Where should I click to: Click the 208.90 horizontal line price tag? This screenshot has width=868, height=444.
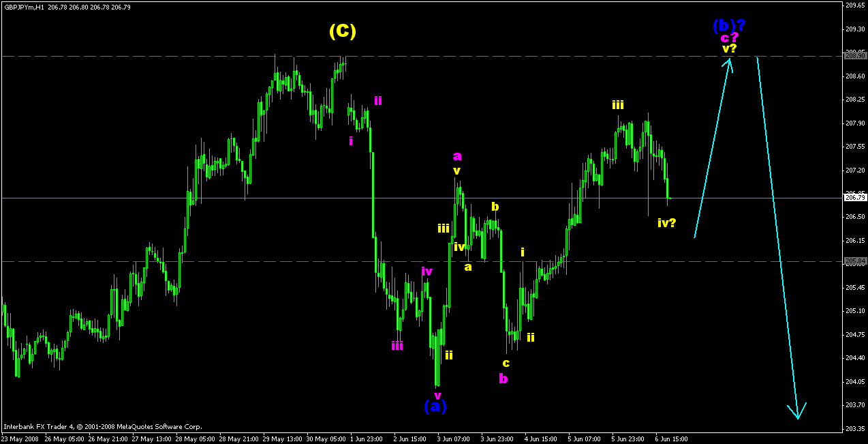point(854,56)
